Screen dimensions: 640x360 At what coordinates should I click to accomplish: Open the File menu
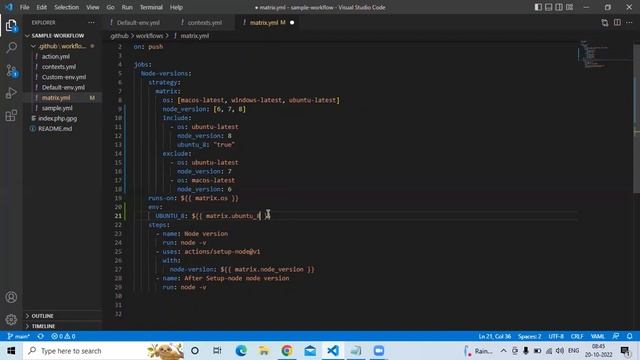24,7
